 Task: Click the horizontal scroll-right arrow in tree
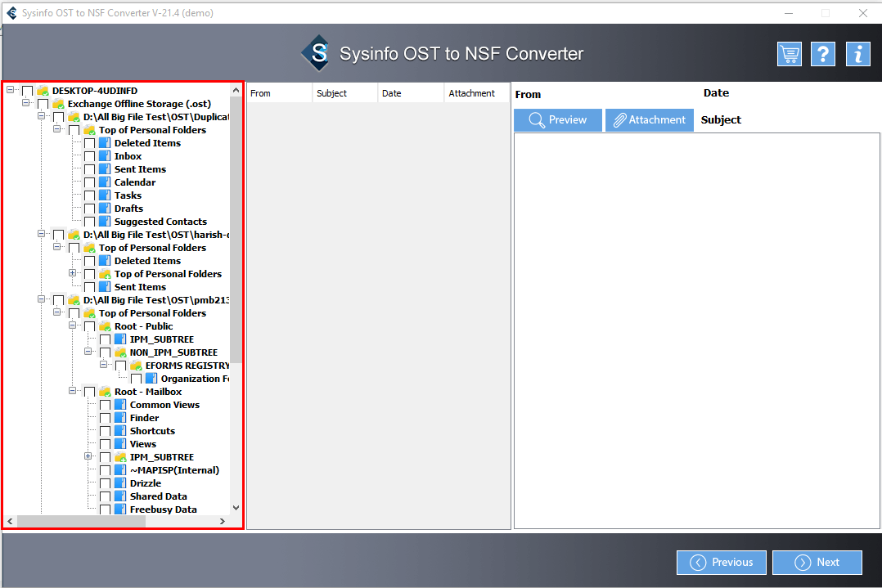click(223, 522)
